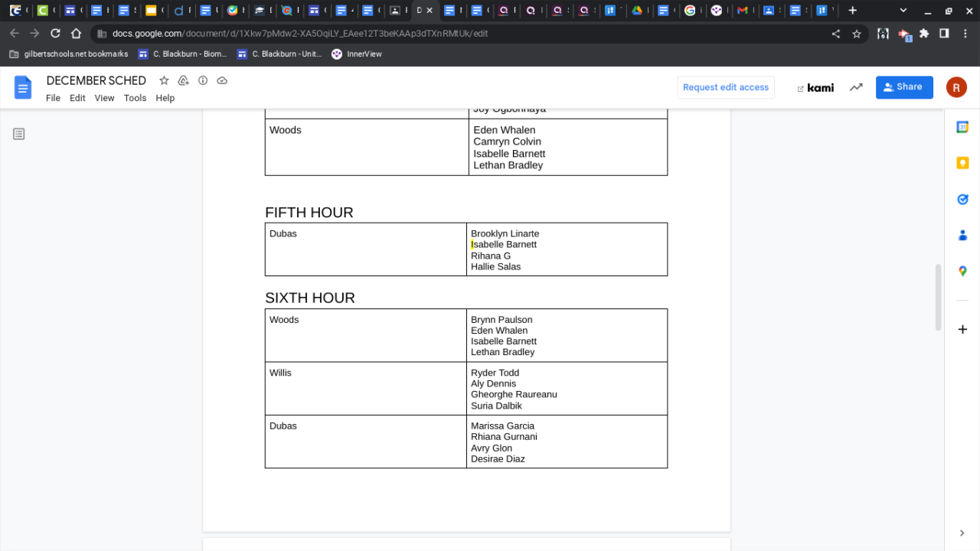View site information icon in address bar
The image size is (980, 551).
pos(102,34)
